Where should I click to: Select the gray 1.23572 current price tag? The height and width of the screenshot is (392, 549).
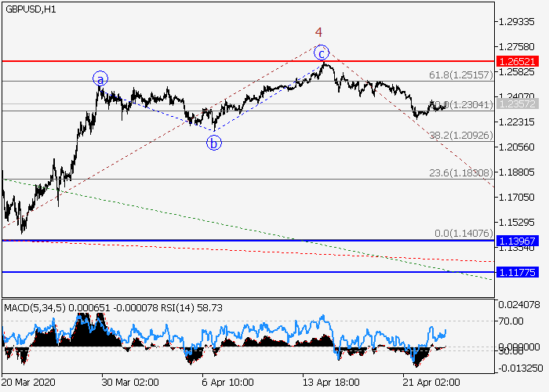[518, 104]
